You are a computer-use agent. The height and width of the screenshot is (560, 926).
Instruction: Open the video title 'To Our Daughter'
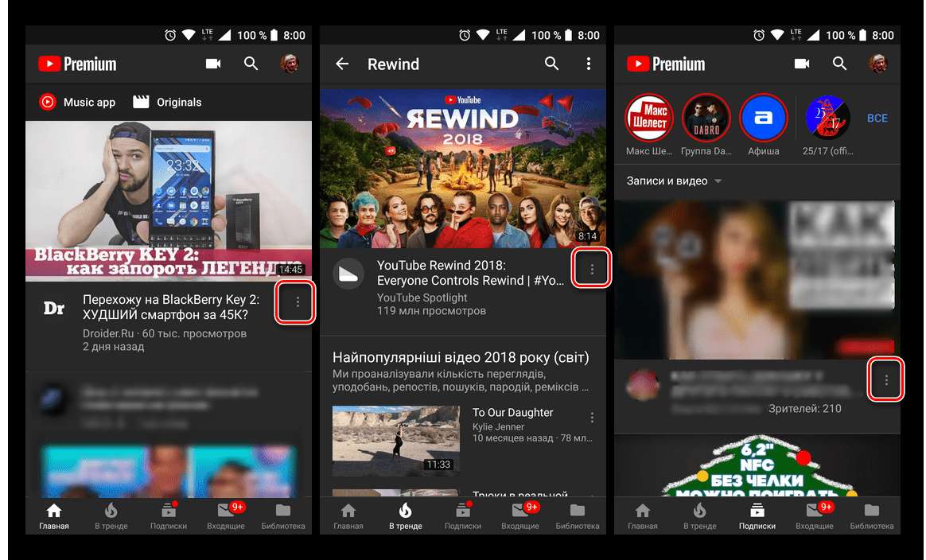[x=512, y=412]
